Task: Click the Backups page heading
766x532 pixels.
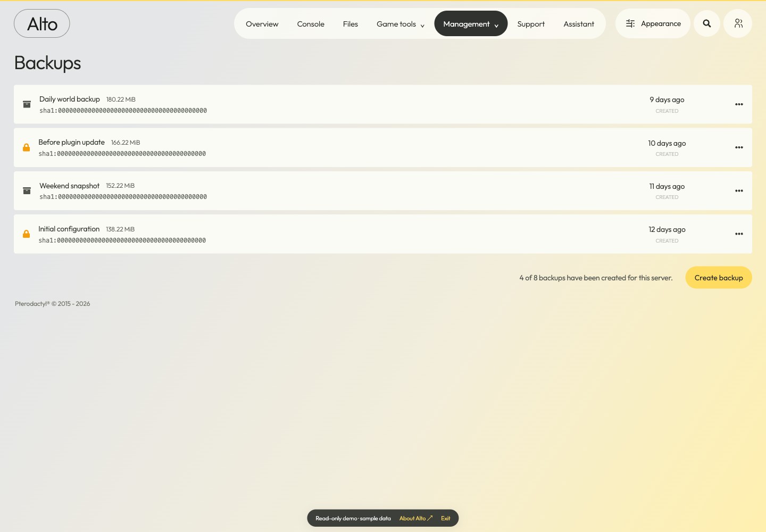Action: 47,63
